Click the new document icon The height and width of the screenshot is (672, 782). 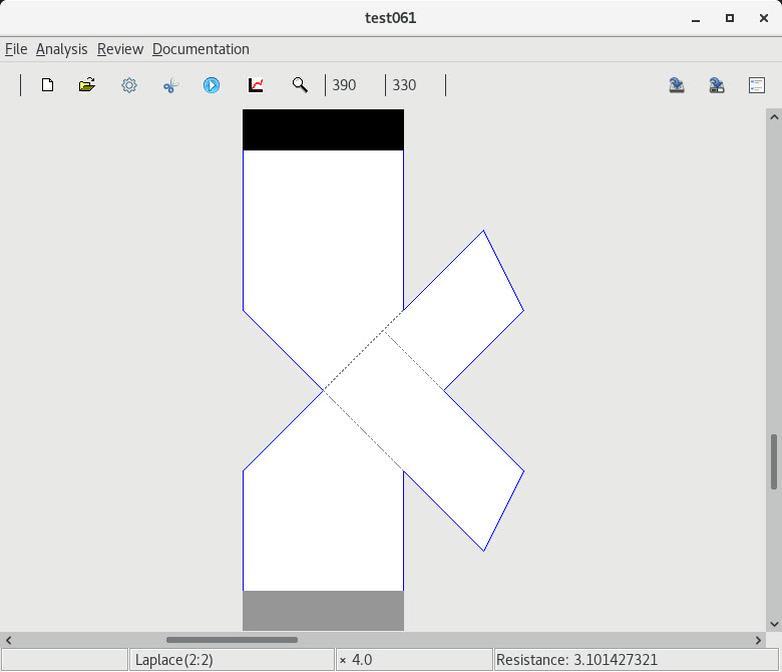[x=47, y=85]
